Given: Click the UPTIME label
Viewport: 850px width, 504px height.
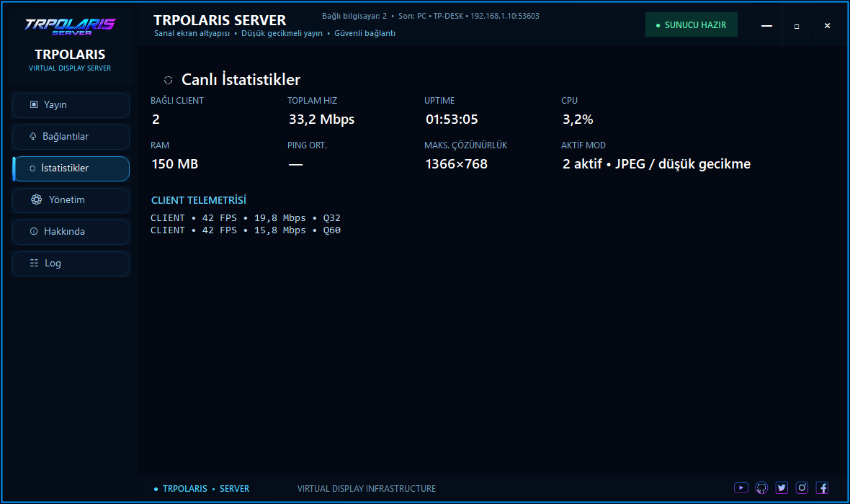Looking at the screenshot, I should pyautogui.click(x=439, y=101).
